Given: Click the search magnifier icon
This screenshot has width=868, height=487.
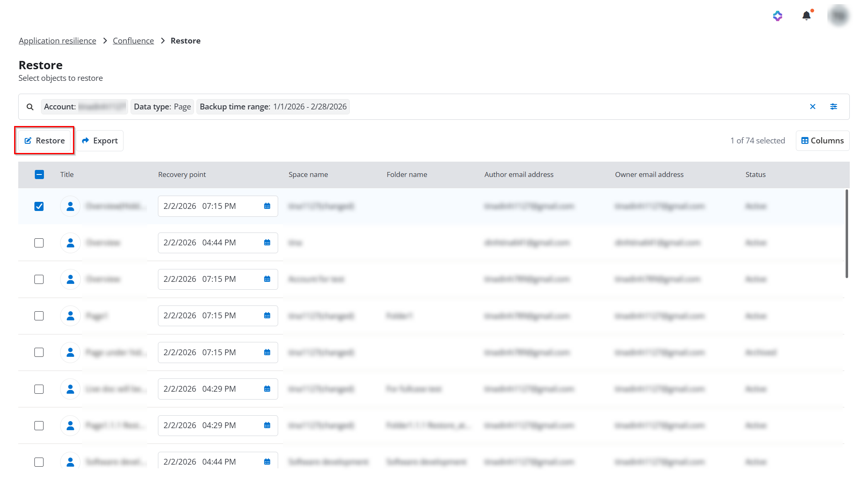Looking at the screenshot, I should tap(30, 107).
